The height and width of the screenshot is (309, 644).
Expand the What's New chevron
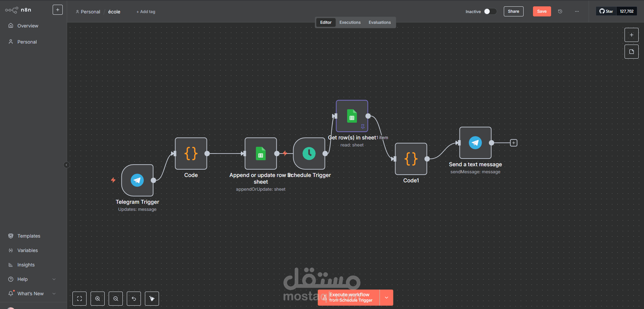54,294
